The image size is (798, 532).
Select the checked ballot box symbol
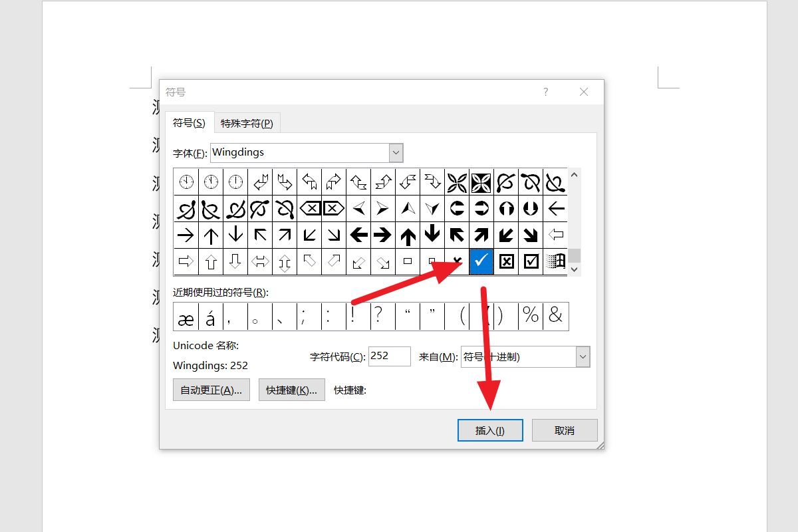(x=530, y=261)
